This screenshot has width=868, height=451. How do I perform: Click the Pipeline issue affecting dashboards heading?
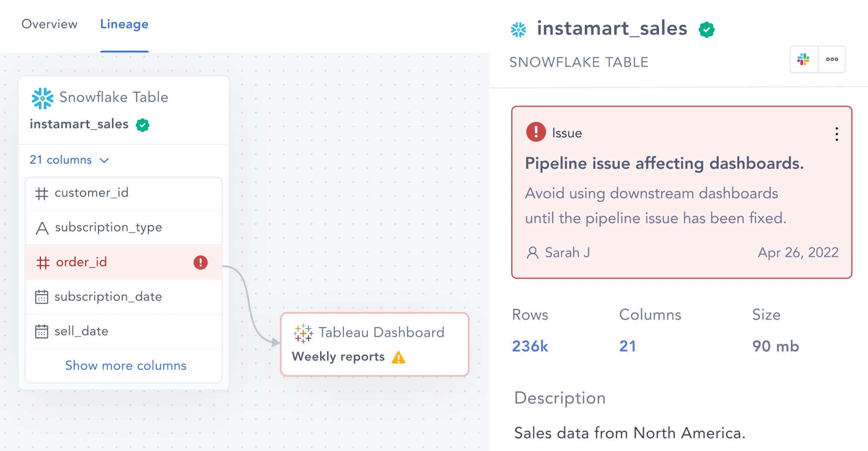coord(664,164)
